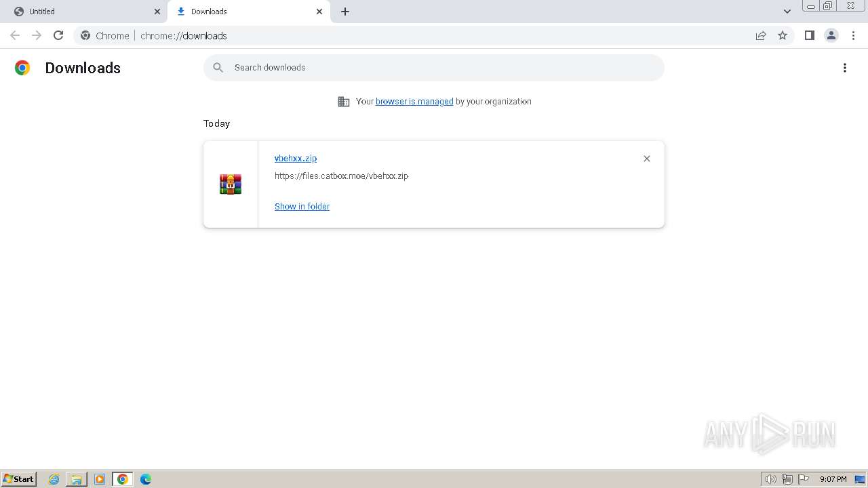This screenshot has width=868, height=488.
Task: Click the address bar URL
Action: click(x=183, y=35)
